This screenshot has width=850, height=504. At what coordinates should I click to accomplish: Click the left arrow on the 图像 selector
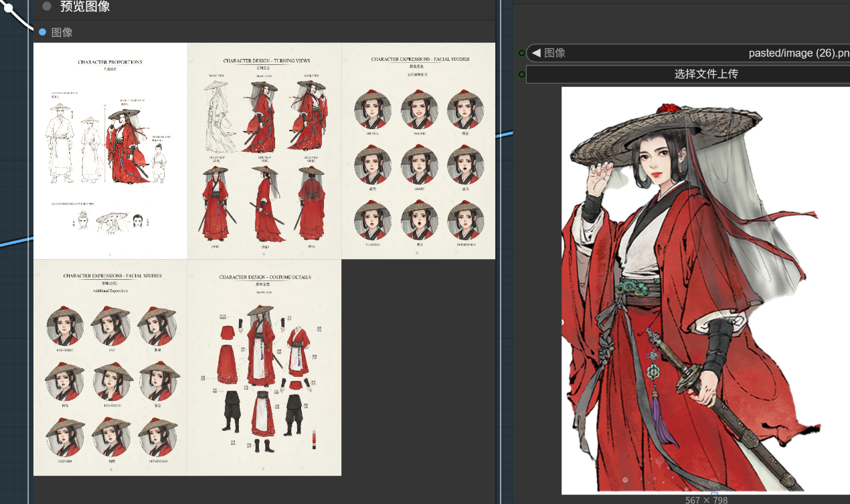[535, 53]
